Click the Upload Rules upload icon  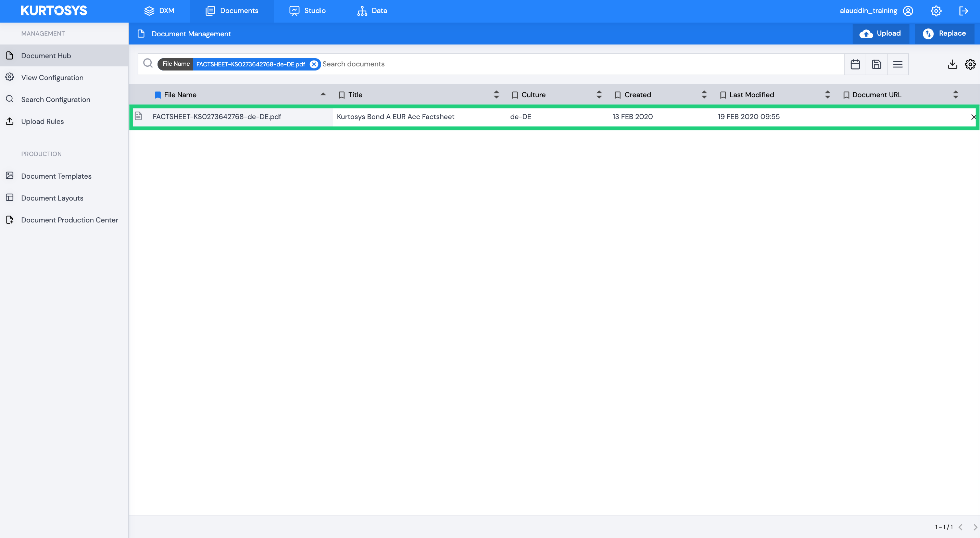[10, 121]
